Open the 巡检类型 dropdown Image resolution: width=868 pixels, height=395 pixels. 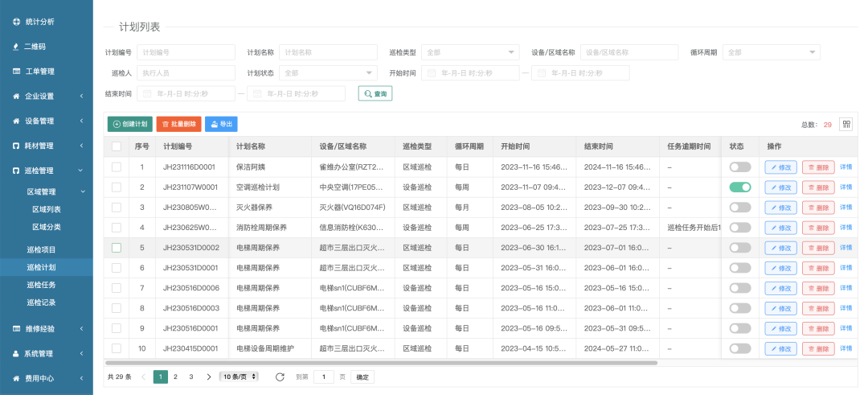(469, 52)
